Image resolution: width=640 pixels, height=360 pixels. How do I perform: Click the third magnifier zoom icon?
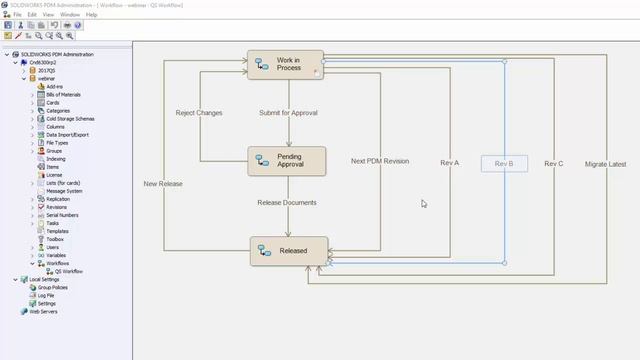click(60, 36)
